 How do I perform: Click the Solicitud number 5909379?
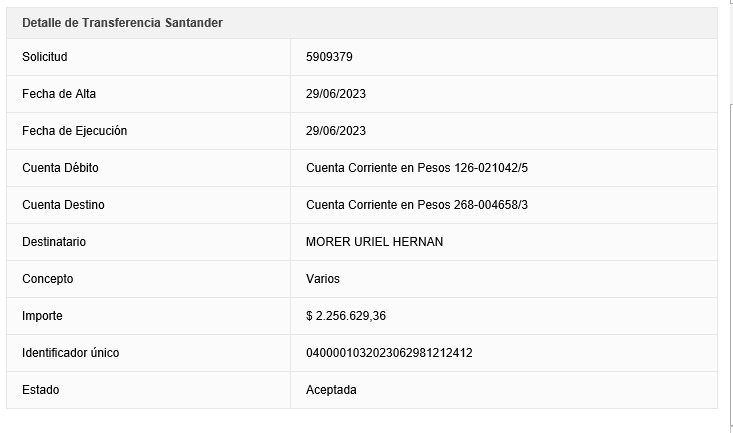[x=329, y=57]
